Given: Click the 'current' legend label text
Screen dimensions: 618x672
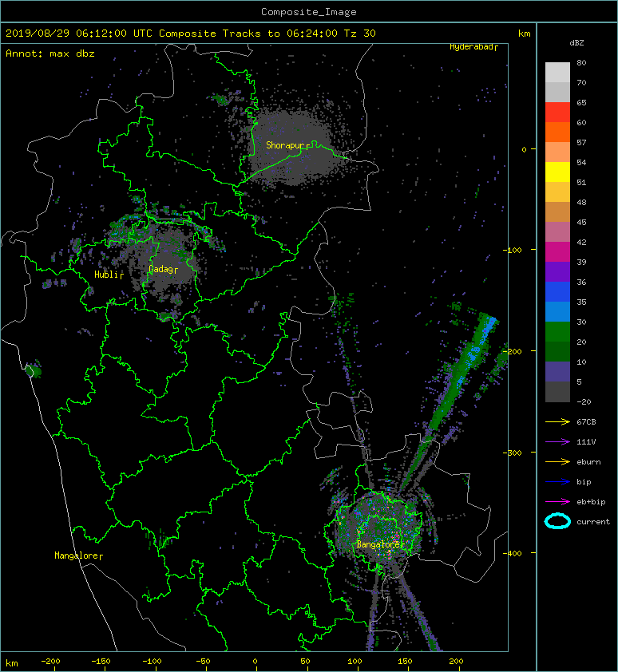Looking at the screenshot, I should pyautogui.click(x=593, y=522).
